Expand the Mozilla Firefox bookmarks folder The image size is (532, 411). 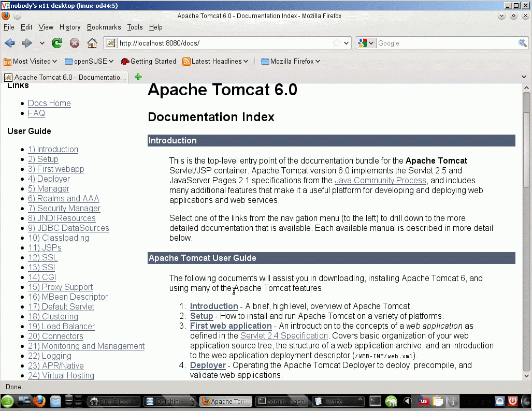(x=291, y=62)
